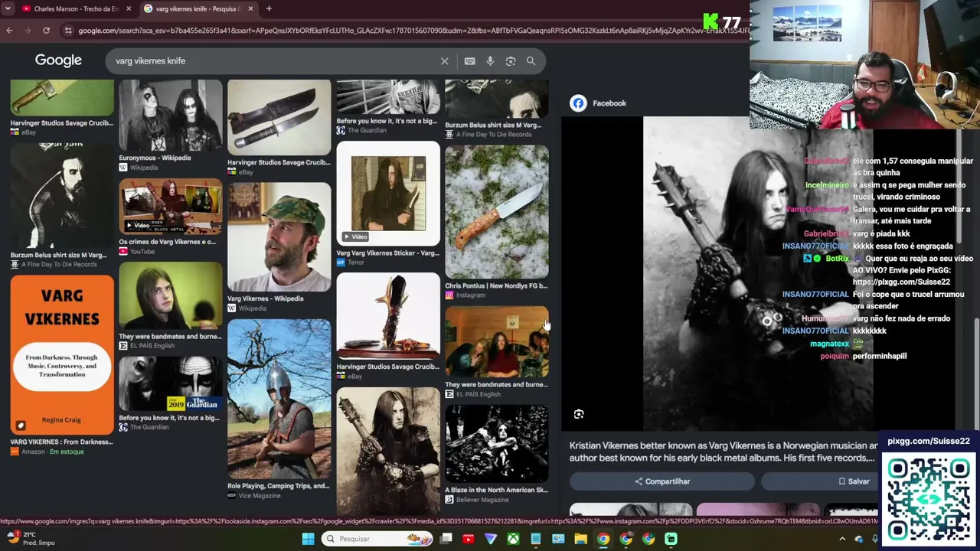Select the varg vikernes knife search tab
This screenshot has height=551, width=980.
(x=198, y=8)
